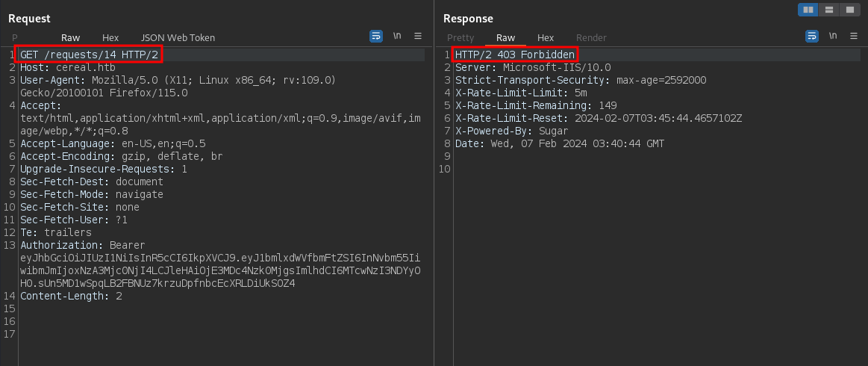Open the Request panel hamburger menu
This screenshot has width=868, height=366.
[x=418, y=36]
